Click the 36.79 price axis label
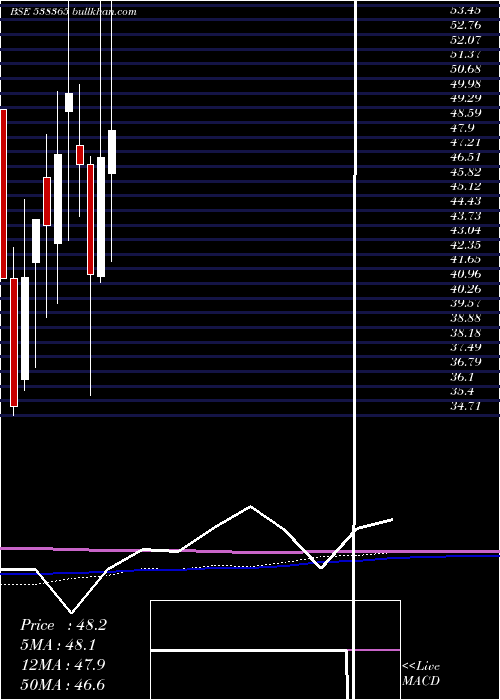 click(465, 362)
